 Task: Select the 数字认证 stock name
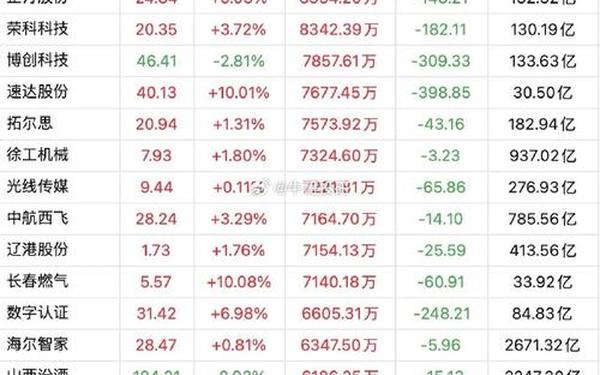coord(38,313)
